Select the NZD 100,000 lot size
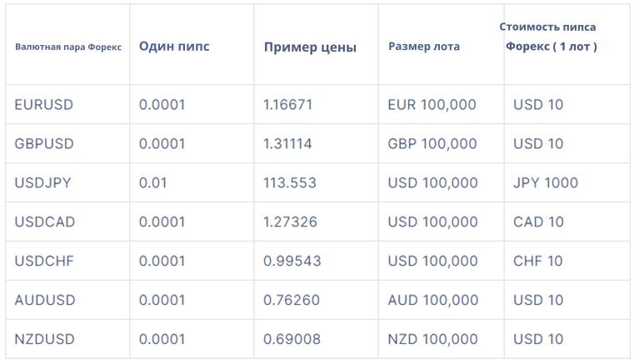Screen dimensions: 634x364 [432, 339]
